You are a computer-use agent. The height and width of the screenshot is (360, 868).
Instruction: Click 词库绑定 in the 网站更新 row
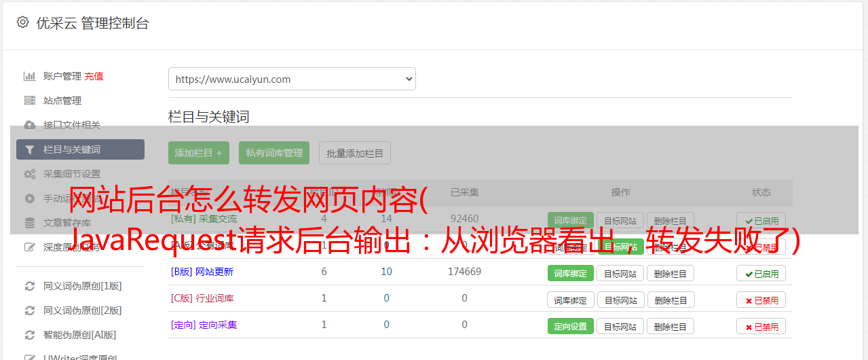571,273
